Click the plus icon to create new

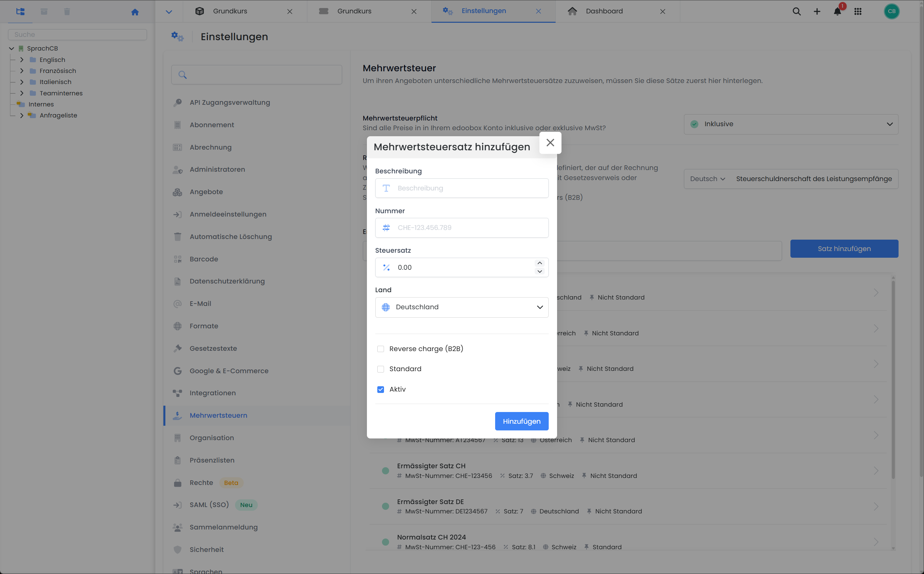tap(817, 11)
